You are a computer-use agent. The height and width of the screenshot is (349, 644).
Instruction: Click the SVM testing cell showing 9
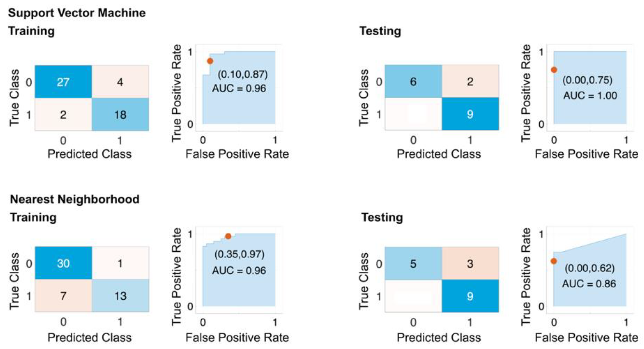click(470, 114)
